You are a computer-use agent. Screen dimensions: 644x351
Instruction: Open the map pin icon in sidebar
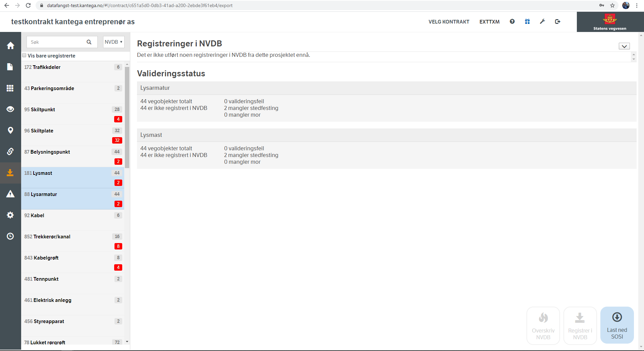(x=10, y=130)
